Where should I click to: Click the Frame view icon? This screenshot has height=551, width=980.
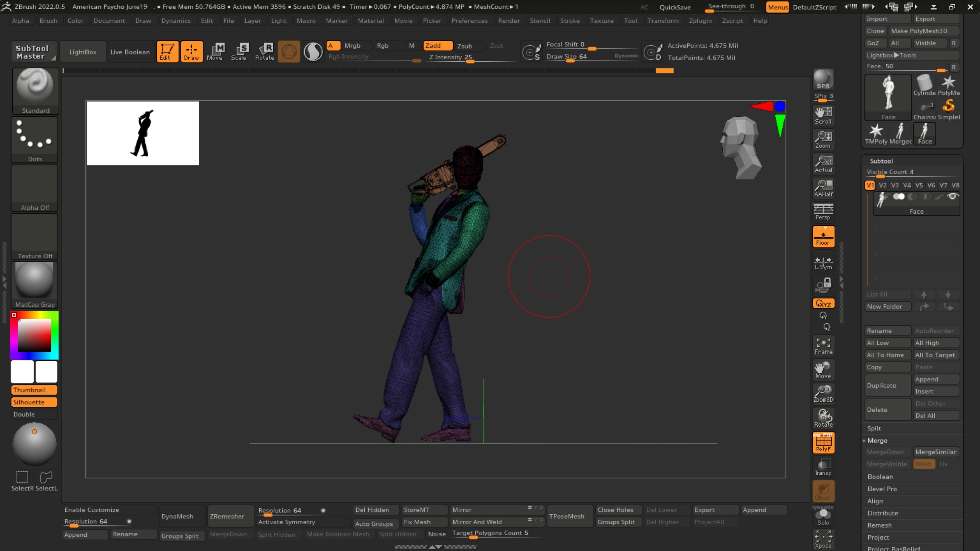[x=823, y=346]
